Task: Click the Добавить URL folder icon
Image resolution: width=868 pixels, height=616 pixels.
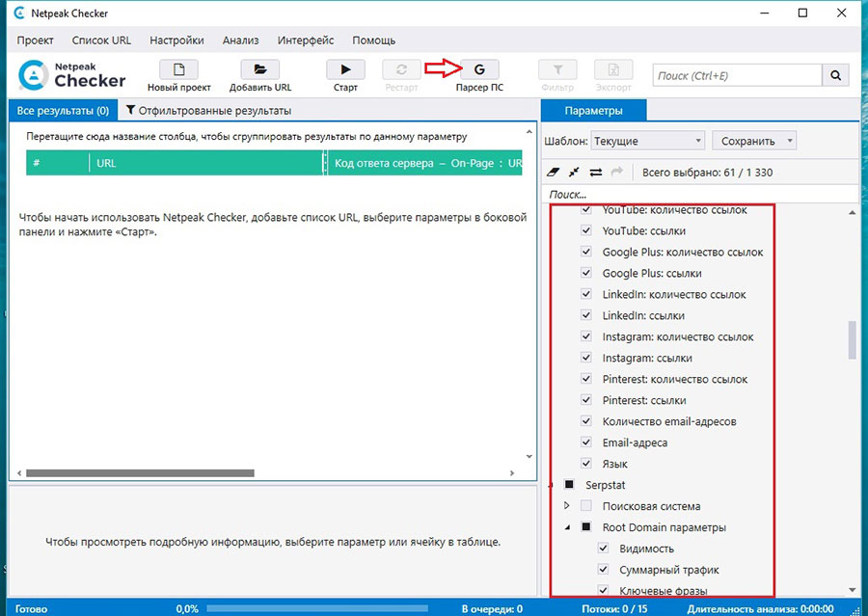Action: pyautogui.click(x=260, y=69)
